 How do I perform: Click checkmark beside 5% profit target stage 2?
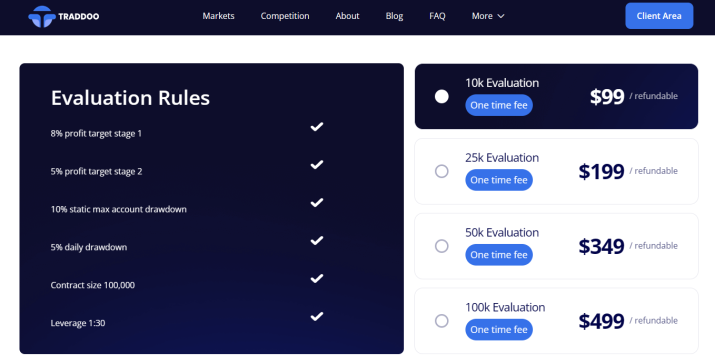[317, 165]
